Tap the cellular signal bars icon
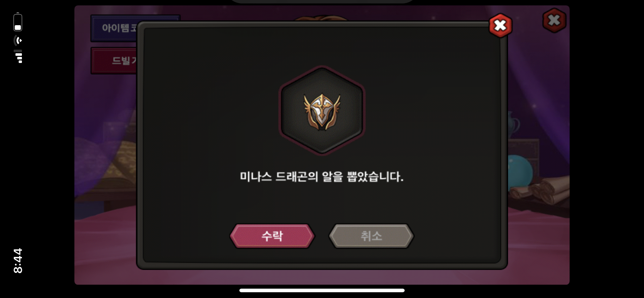 click(18, 57)
